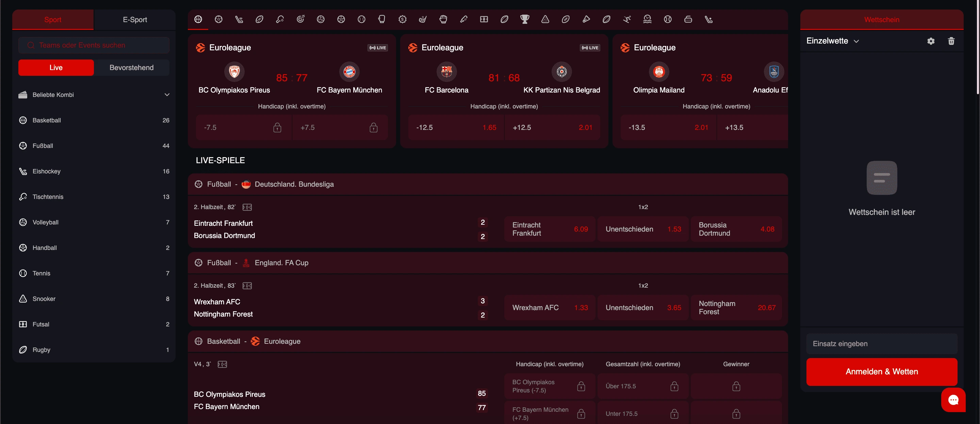Switch to the Live matches filter
The height and width of the screenshot is (424, 980).
coord(55,67)
